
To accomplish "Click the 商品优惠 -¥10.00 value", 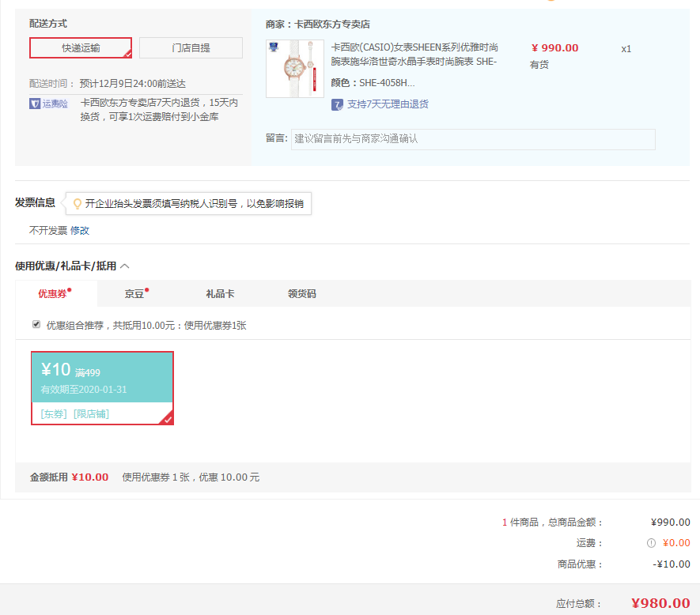I will (x=672, y=564).
